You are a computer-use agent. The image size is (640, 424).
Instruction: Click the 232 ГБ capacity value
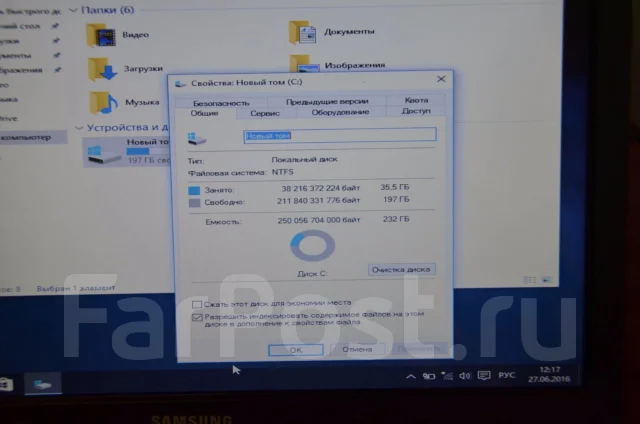(396, 220)
